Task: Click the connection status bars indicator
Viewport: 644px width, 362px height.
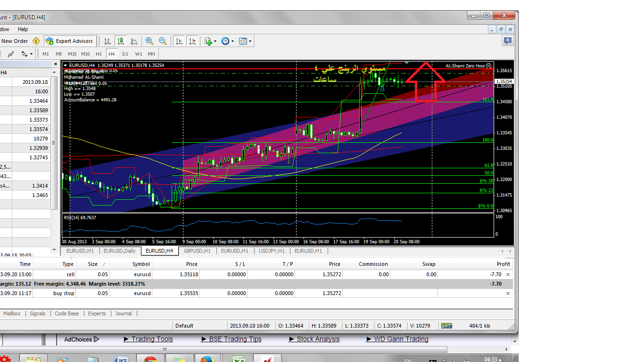Action: click(446, 326)
